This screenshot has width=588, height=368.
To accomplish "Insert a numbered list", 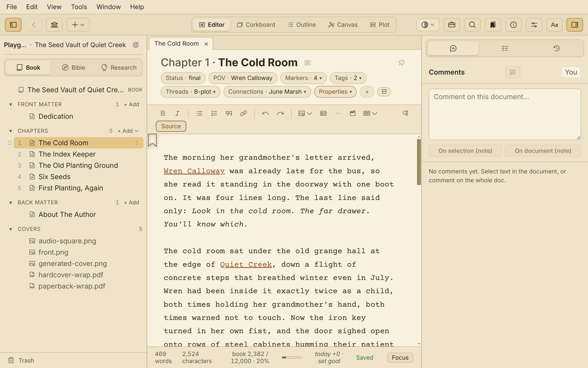I will (214, 113).
